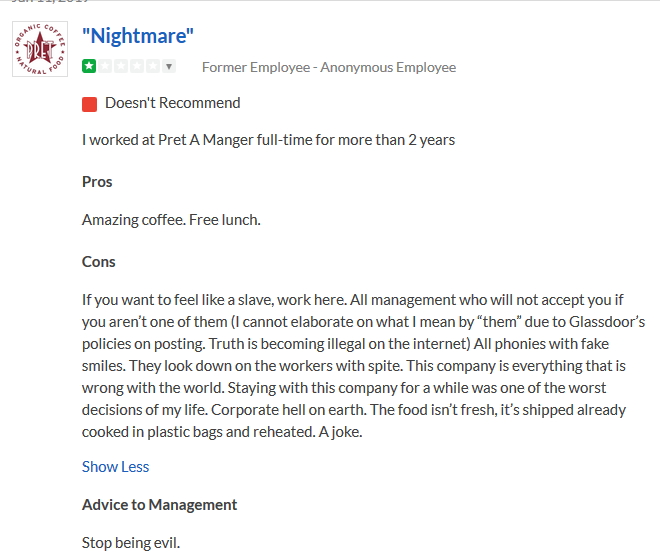Click the "Stop being evil." advice text

(131, 543)
